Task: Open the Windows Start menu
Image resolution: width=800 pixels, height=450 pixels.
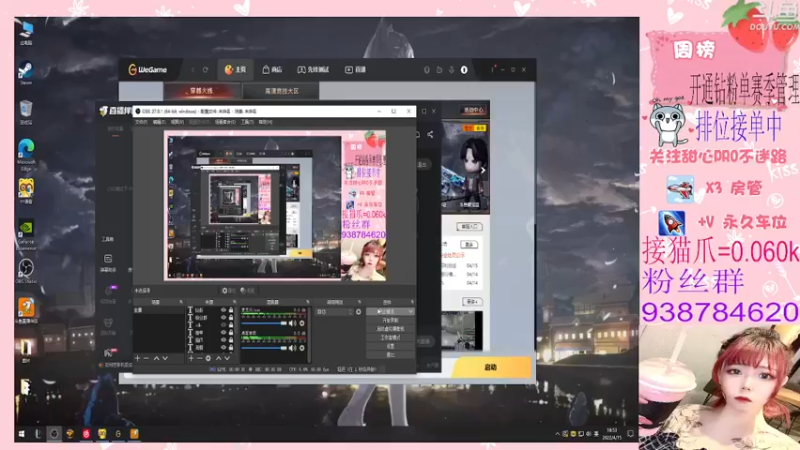Action: tap(21, 434)
